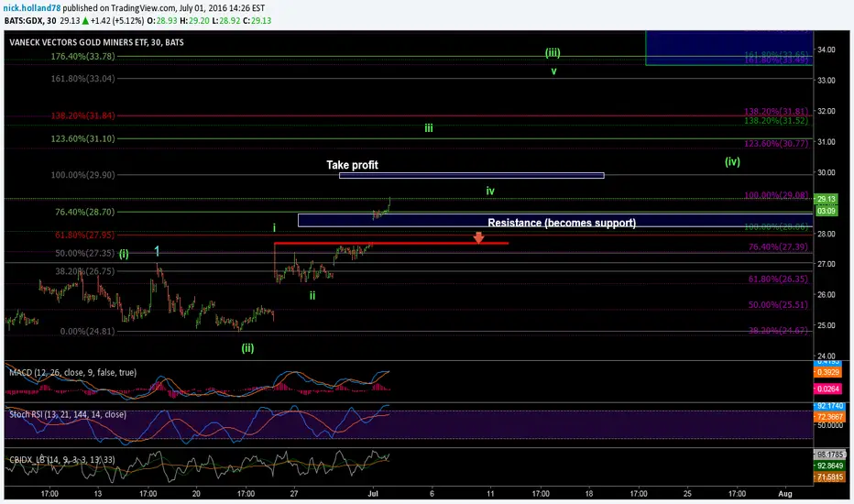
Task: Select the 38.20%(26.75) Fibonacci label
Action: [x=85, y=271]
